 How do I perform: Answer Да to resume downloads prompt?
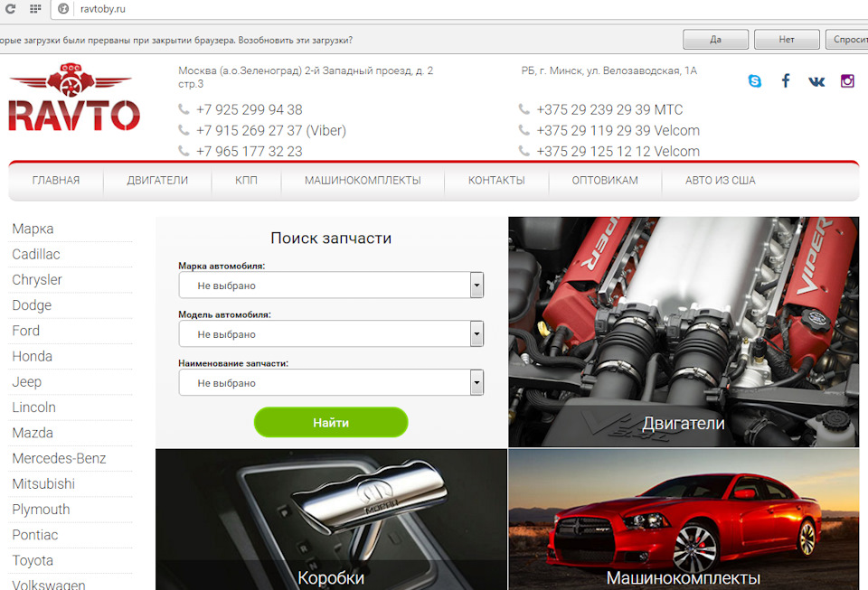click(x=715, y=40)
